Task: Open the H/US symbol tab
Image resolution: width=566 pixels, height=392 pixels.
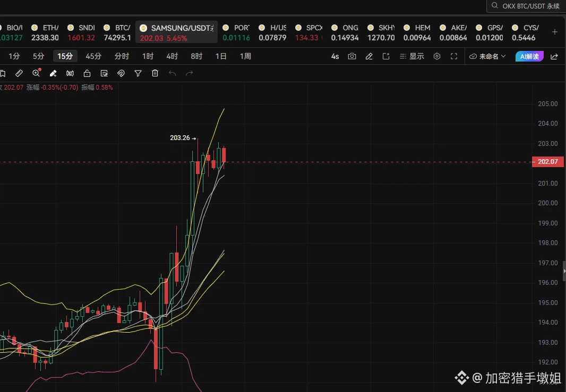Action: pyautogui.click(x=272, y=32)
